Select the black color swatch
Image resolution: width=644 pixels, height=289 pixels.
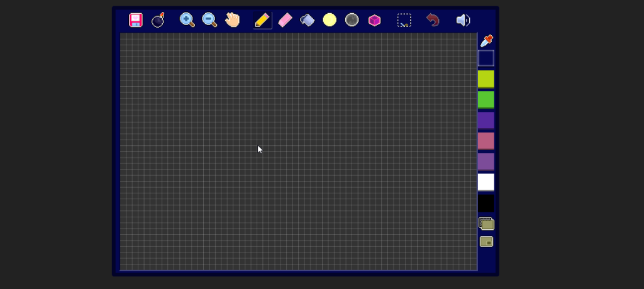click(486, 203)
